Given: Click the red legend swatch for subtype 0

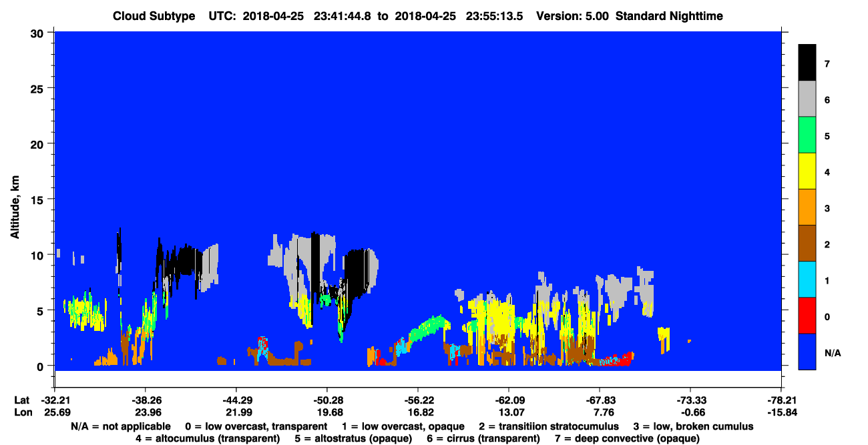Looking at the screenshot, I should pyautogui.click(x=807, y=315).
